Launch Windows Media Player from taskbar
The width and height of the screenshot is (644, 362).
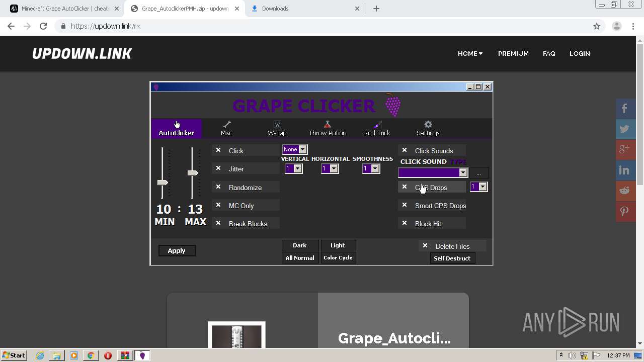(x=73, y=355)
